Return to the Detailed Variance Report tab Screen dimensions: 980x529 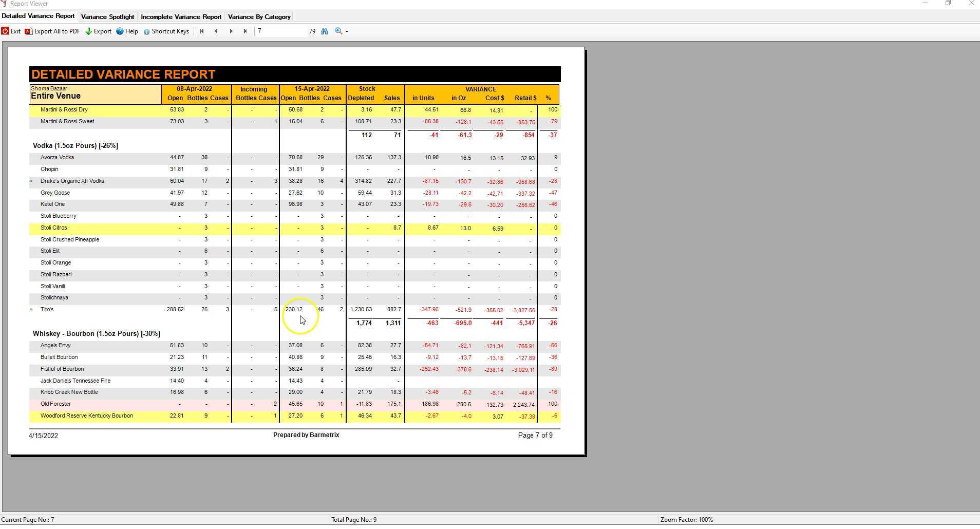[x=38, y=16]
